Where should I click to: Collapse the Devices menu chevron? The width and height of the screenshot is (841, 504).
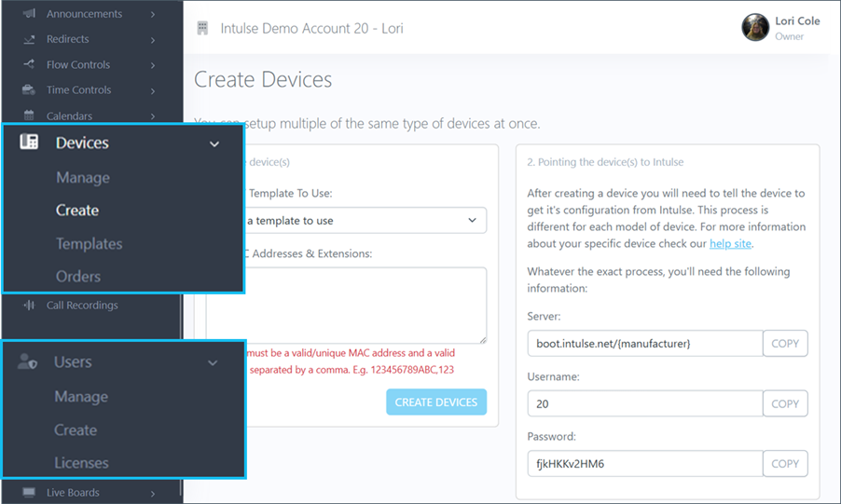(x=214, y=144)
